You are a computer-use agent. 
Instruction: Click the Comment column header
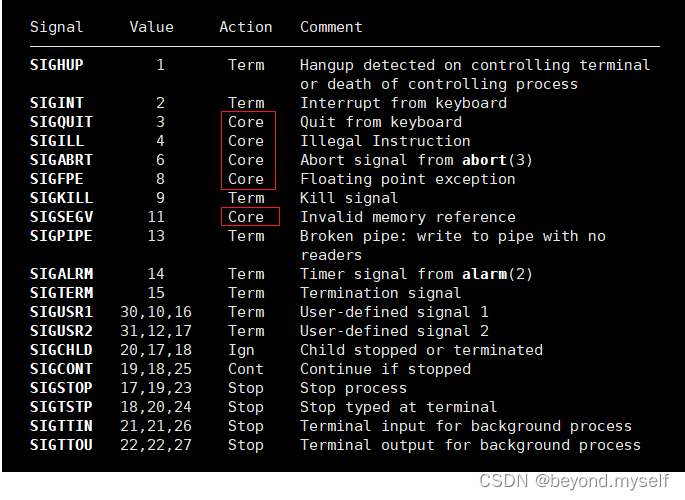coord(331,27)
